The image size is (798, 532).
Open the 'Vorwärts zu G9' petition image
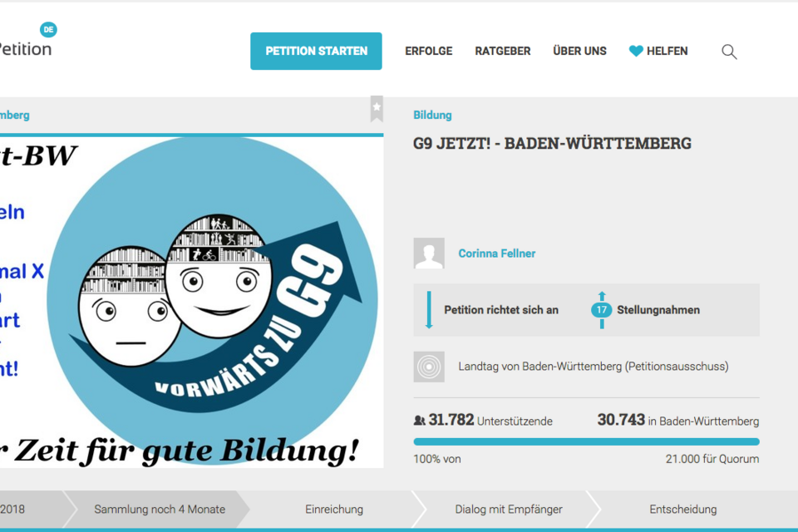[191, 302]
